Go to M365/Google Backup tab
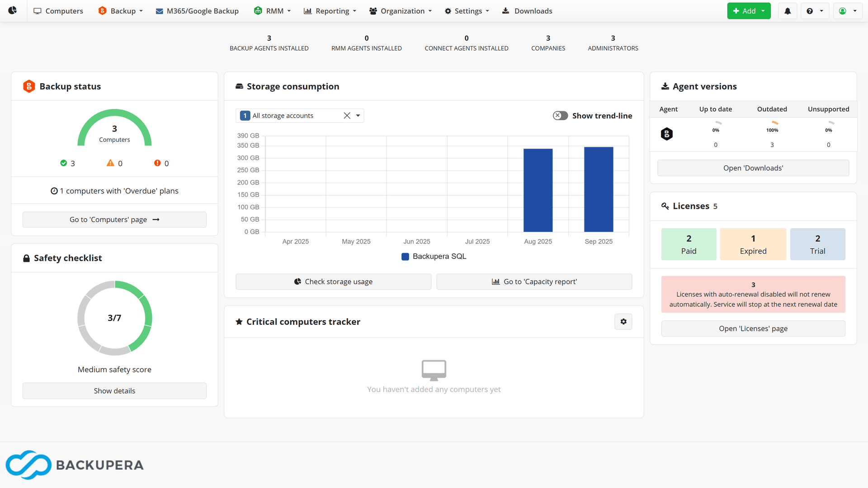Image resolution: width=868 pixels, height=488 pixels. click(x=197, y=11)
